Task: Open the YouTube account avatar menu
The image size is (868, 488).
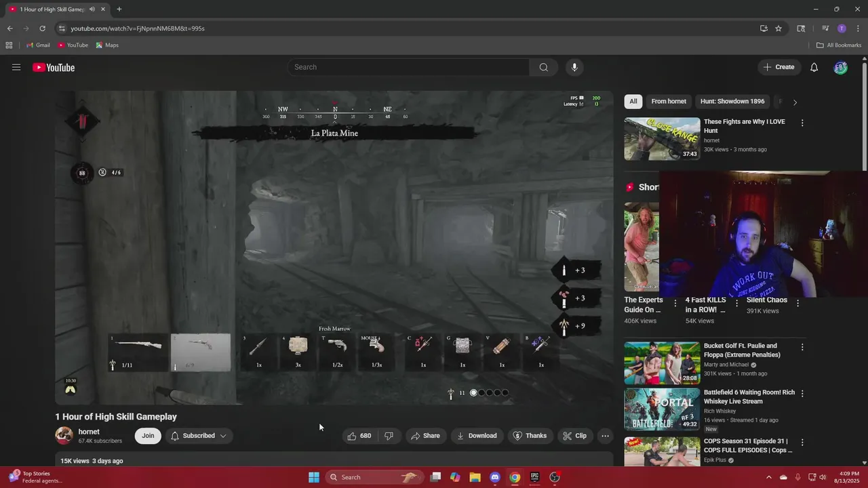Action: click(840, 67)
